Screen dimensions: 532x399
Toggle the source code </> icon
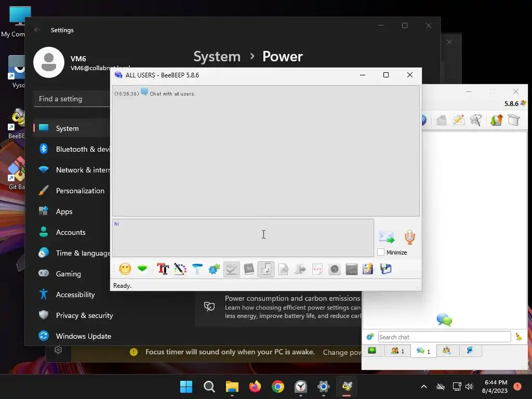[x=317, y=269]
